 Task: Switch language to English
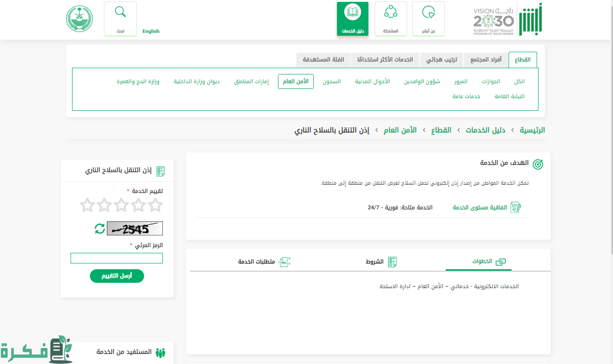(151, 31)
